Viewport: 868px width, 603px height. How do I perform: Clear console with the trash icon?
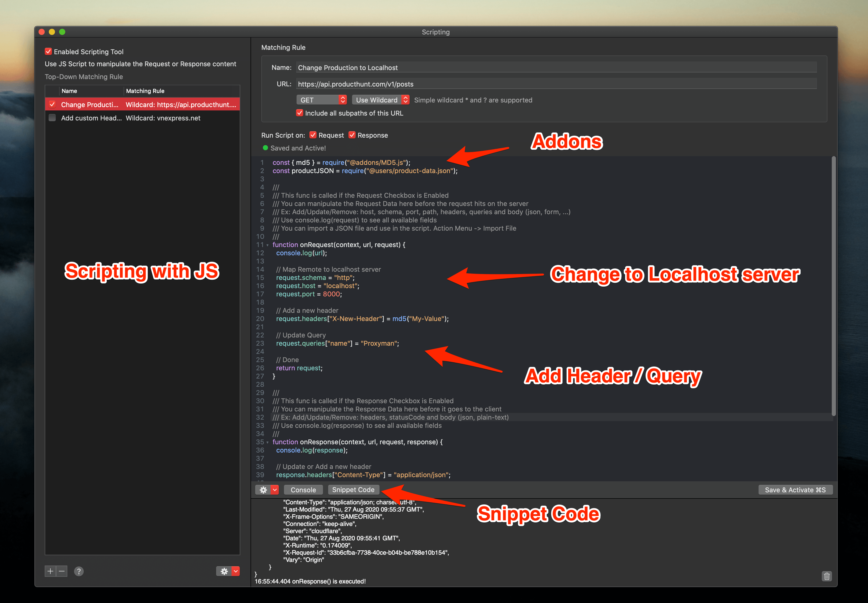(827, 576)
